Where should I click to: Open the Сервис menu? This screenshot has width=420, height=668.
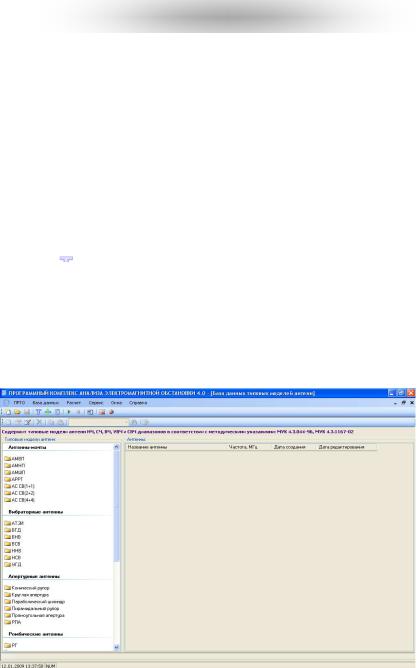coord(96,403)
